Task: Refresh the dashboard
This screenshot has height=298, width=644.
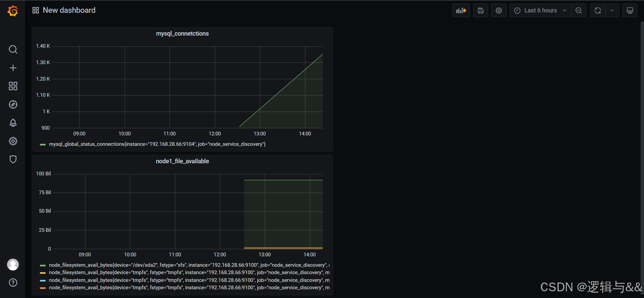Action: [598, 10]
